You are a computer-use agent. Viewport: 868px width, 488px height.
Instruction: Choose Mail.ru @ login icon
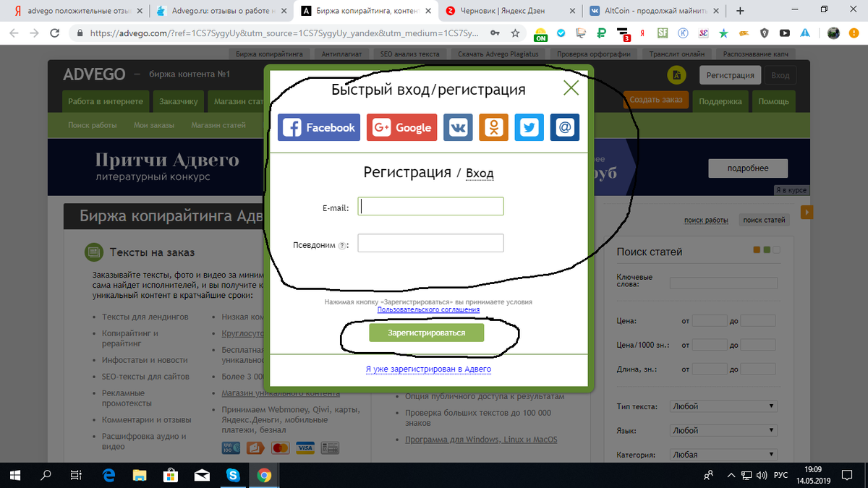[x=565, y=127]
